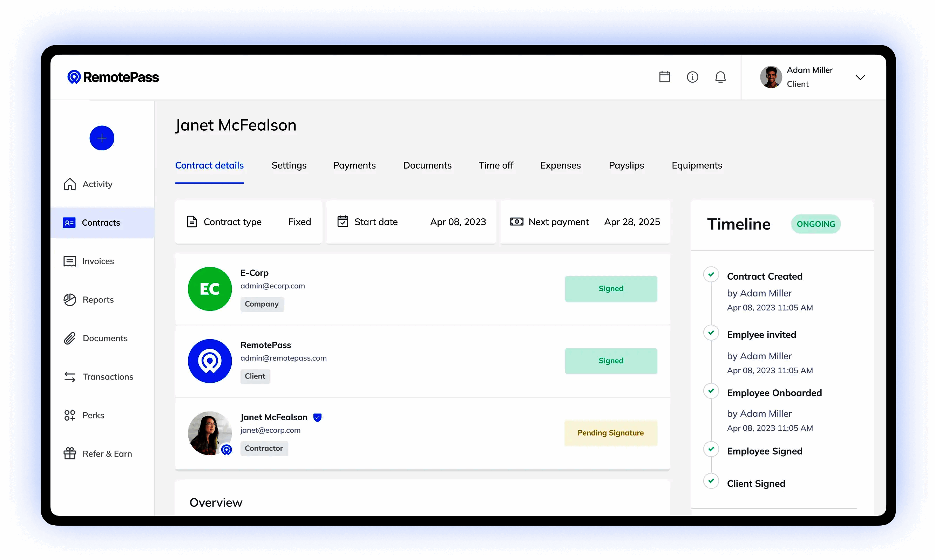Expand the Adam Miller account dropdown chevron
This screenshot has height=560, width=935.
[860, 77]
